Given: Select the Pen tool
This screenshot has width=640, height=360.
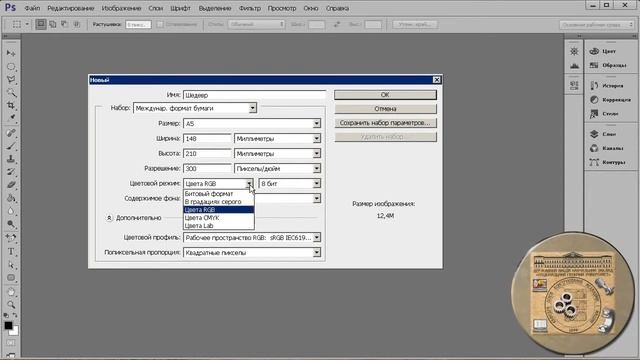Looking at the screenshot, I should (11, 238).
